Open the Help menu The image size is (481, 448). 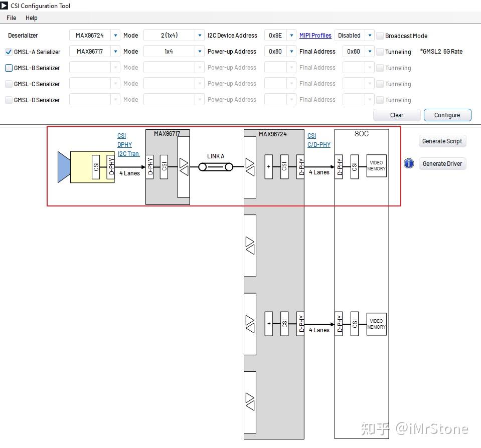(32, 18)
